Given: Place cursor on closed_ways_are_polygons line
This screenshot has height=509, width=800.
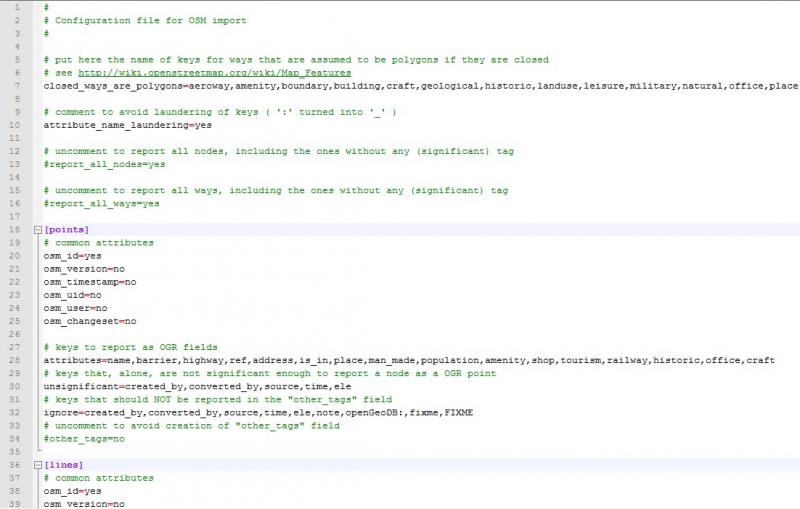Looking at the screenshot, I should click(300, 86).
